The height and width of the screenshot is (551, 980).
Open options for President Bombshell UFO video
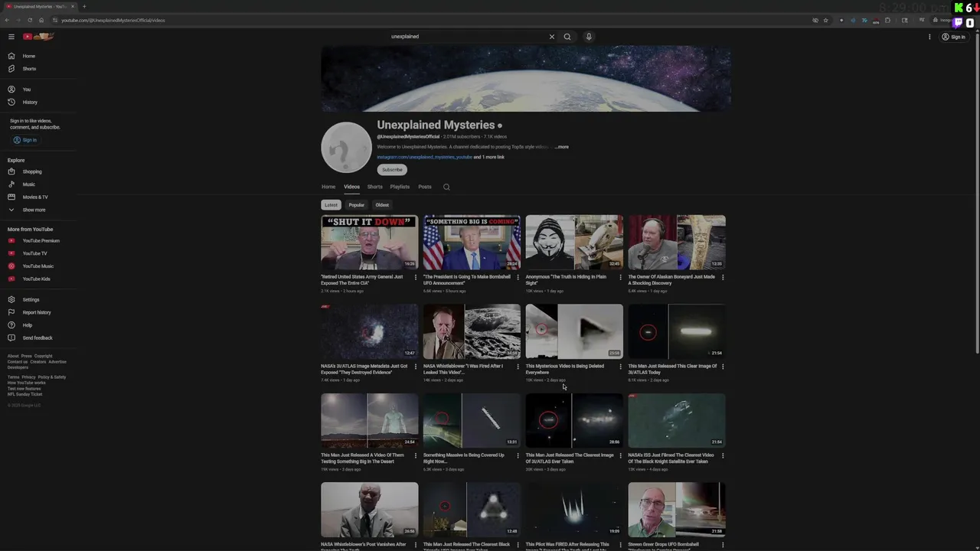[x=518, y=277]
